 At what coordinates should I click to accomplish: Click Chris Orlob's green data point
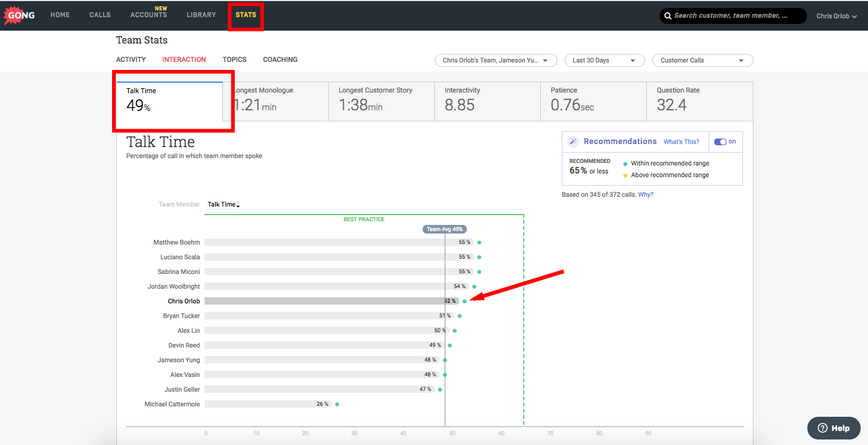click(464, 301)
